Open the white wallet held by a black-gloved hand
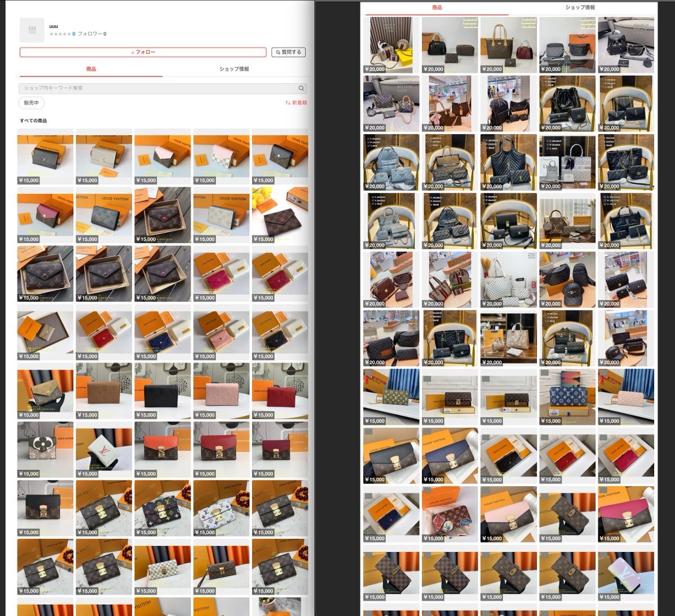This screenshot has height=616, width=675. (104, 450)
